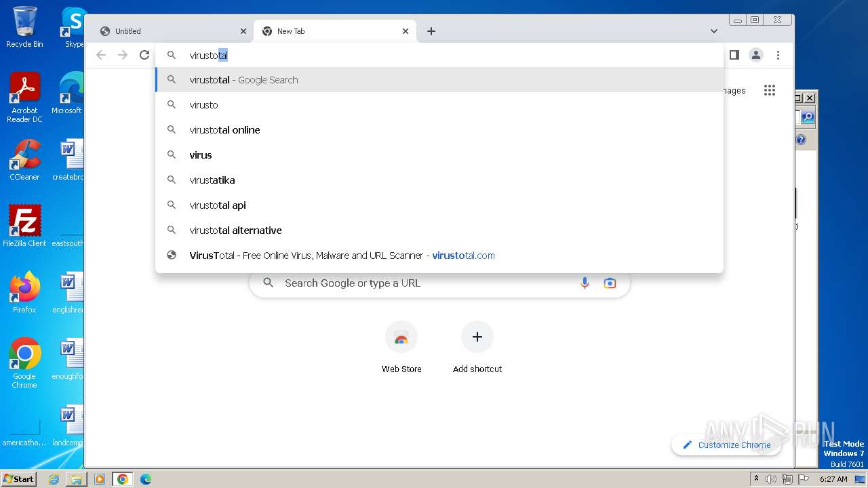Open the Web Store shortcut
Viewport: 868px width, 488px height.
(401, 347)
